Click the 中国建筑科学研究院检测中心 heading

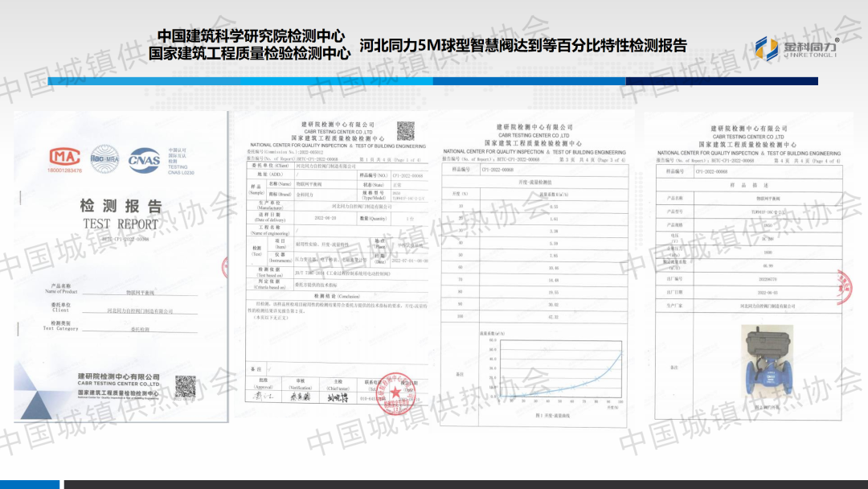tap(251, 36)
